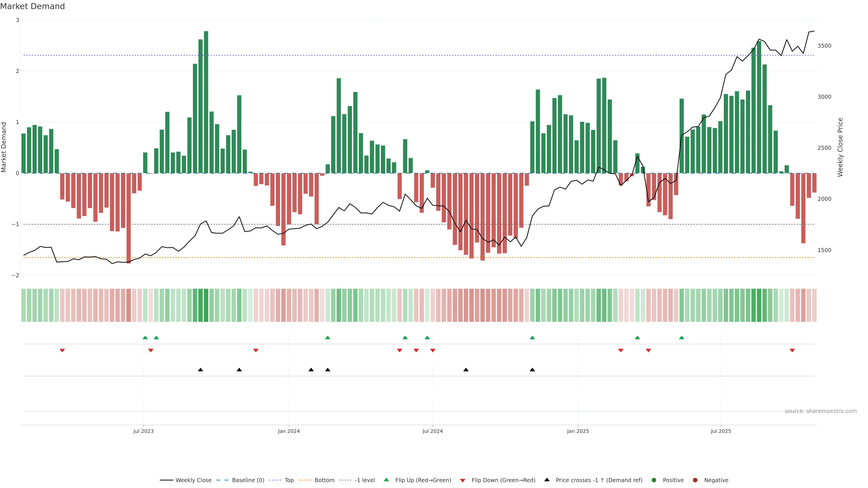Click the green Flip Up triangle in legend
The height and width of the screenshot is (488, 868).
[386, 480]
